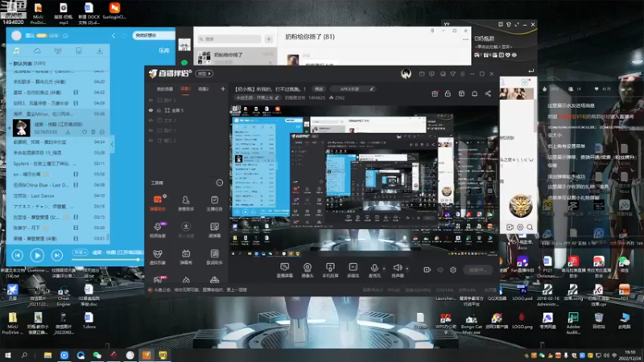Open the local music note tab
The image size is (644, 362).
click(x=16, y=51)
